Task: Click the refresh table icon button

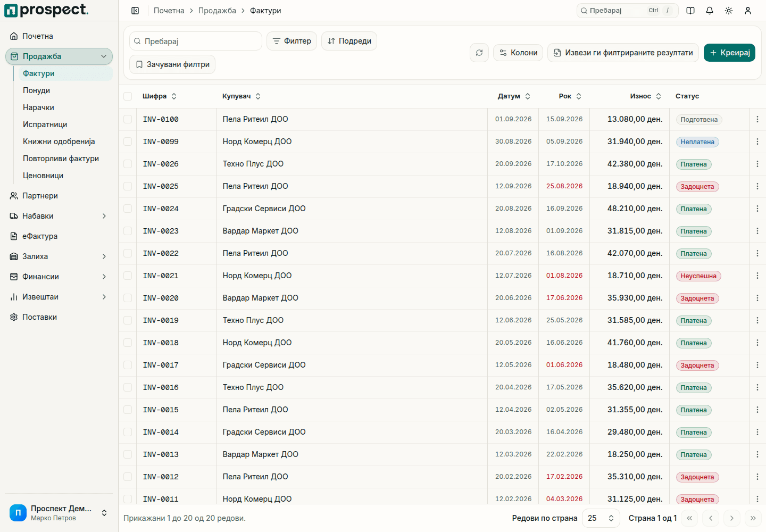Action: point(479,53)
